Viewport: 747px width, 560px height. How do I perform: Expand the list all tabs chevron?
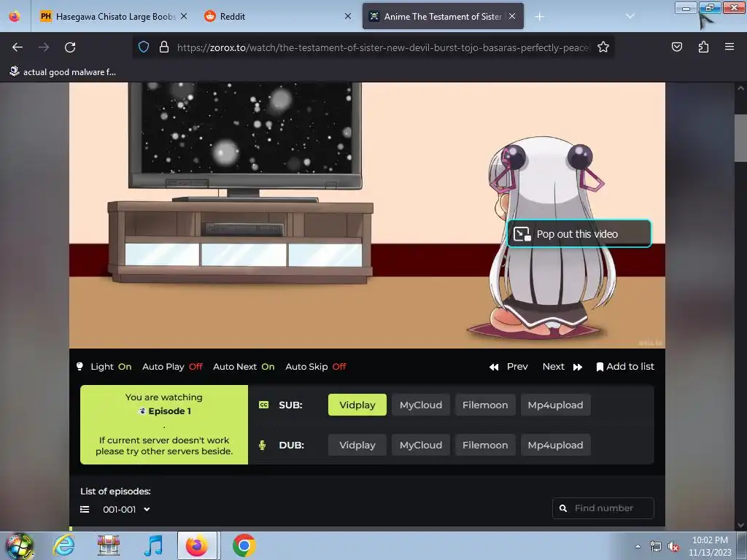point(630,16)
